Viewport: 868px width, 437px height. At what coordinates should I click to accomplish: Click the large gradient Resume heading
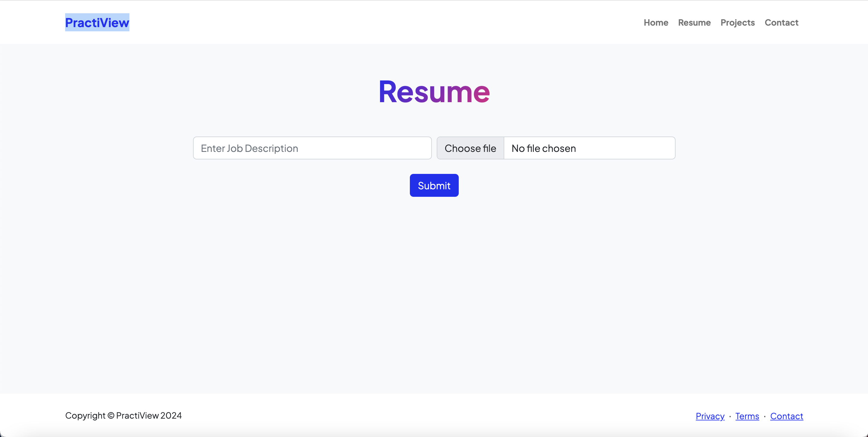click(434, 92)
